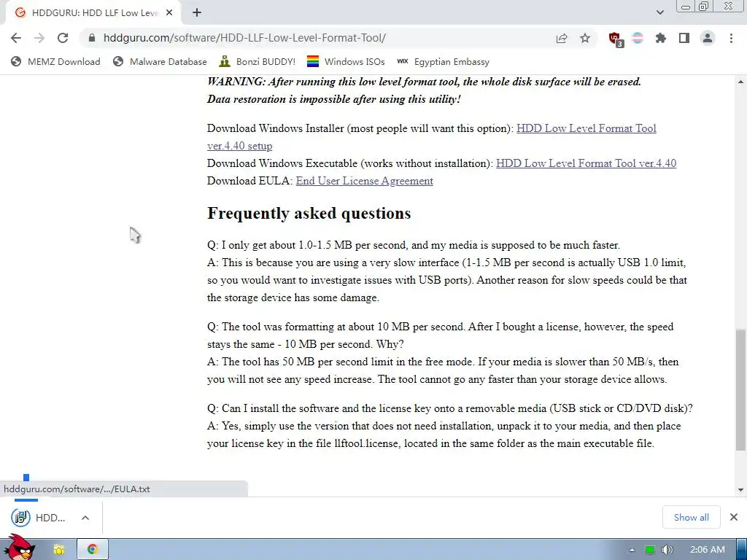The width and height of the screenshot is (747, 560).
Task: Click the Angry Birds start button
Action: click(x=20, y=548)
